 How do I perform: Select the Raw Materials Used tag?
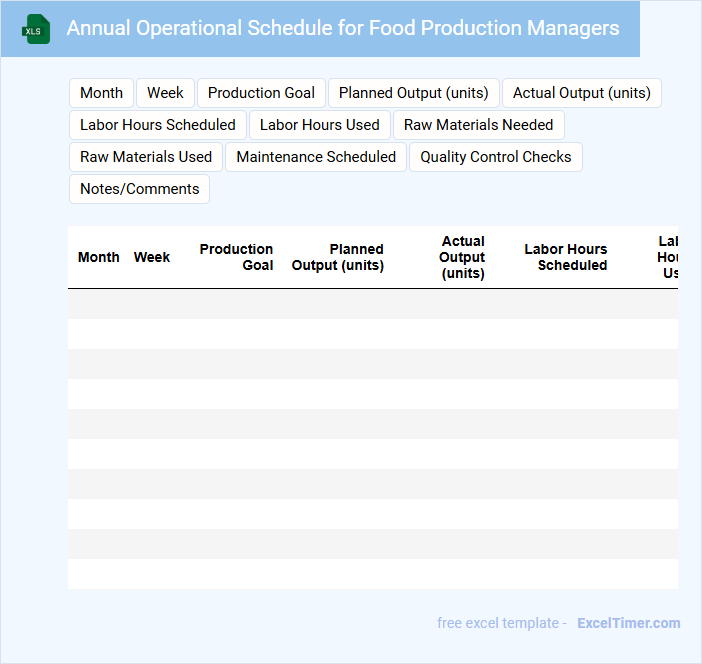click(146, 157)
